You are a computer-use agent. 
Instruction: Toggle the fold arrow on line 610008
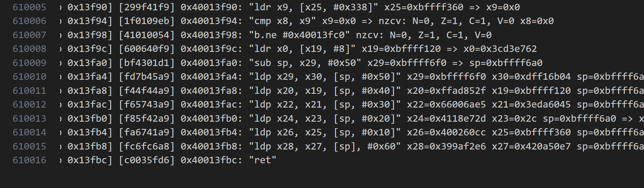pos(60,49)
